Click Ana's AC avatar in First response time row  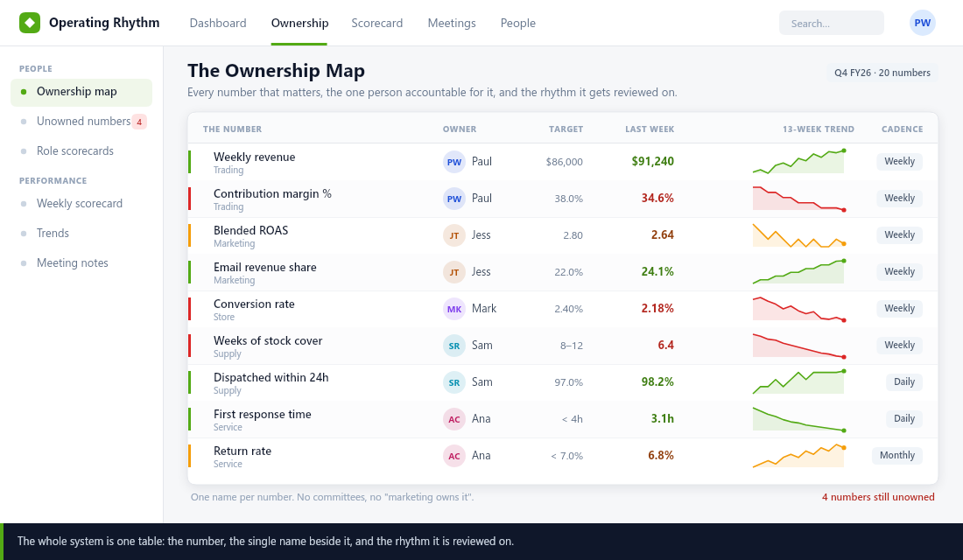pyautogui.click(x=453, y=419)
